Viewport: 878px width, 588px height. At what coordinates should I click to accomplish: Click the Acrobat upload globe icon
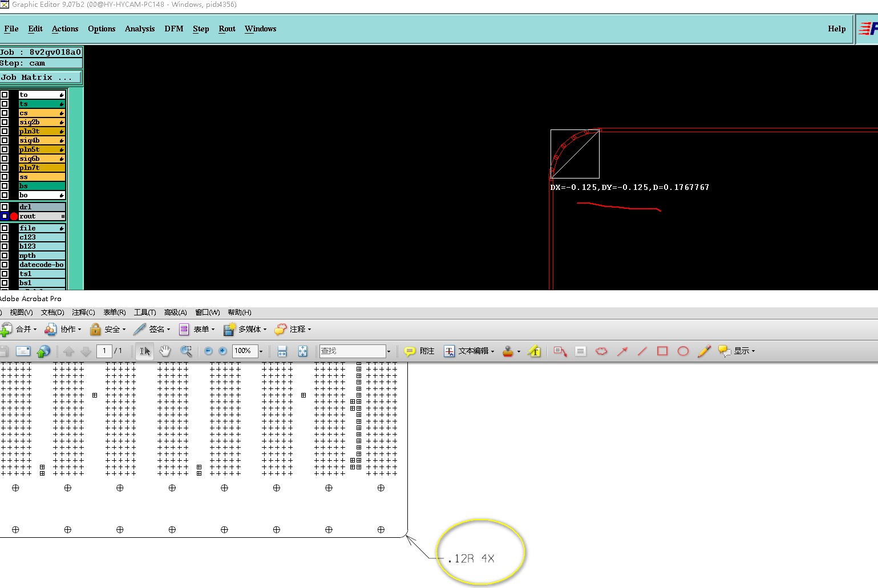point(43,351)
